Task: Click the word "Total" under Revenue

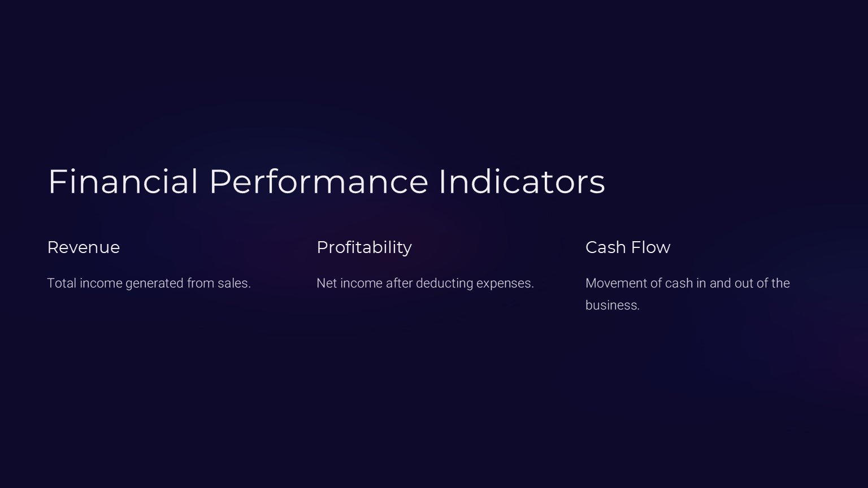Action: 62,283
